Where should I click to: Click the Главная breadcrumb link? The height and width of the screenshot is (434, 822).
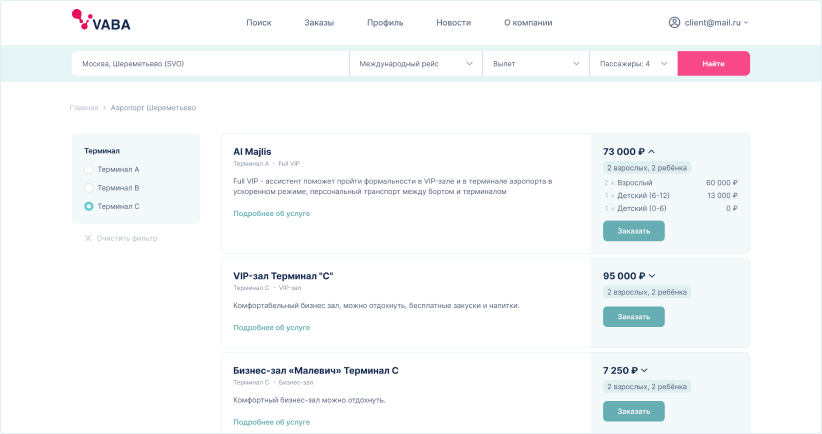[84, 107]
